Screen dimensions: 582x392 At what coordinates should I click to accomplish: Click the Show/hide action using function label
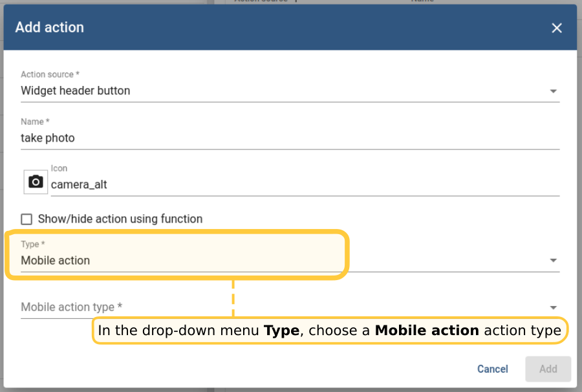coord(120,219)
